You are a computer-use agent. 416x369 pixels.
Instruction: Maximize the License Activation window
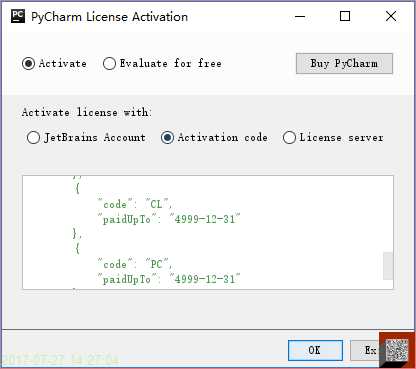click(345, 16)
